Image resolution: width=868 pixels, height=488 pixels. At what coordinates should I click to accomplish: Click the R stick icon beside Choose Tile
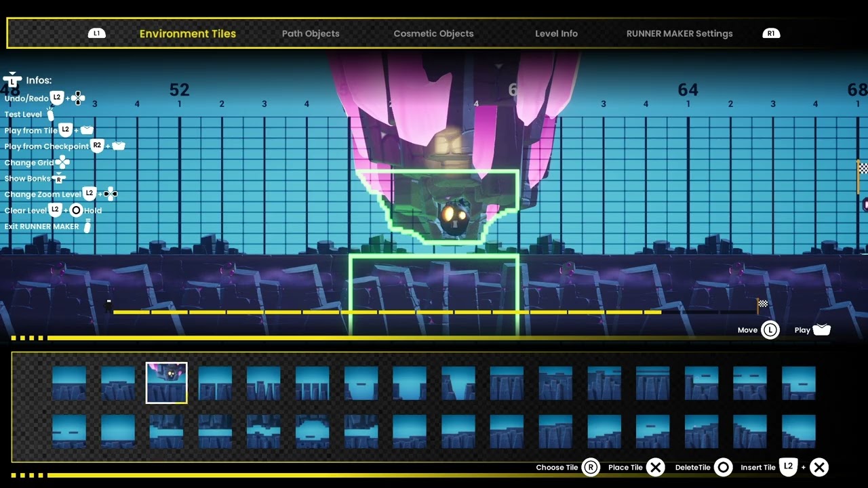591,467
